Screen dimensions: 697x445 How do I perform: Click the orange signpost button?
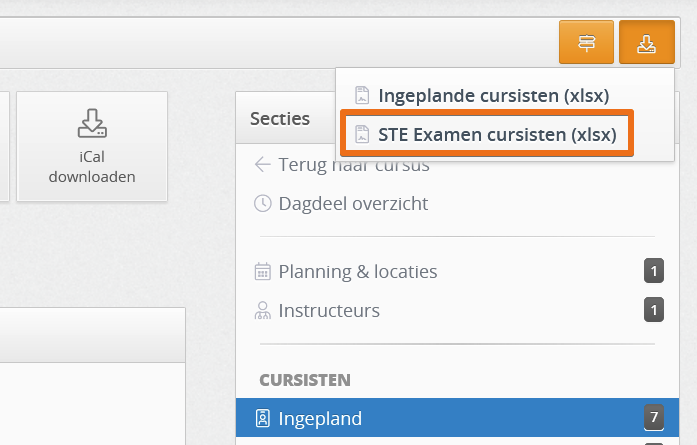pyautogui.click(x=586, y=42)
